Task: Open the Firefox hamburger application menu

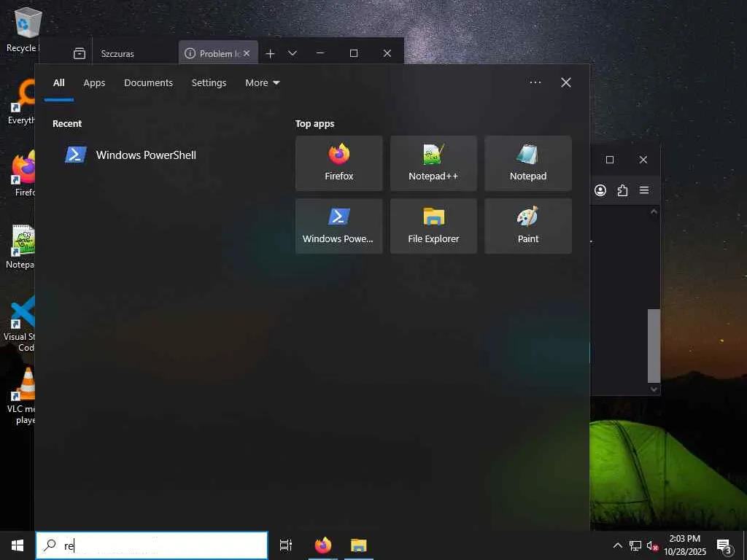Action: point(644,190)
